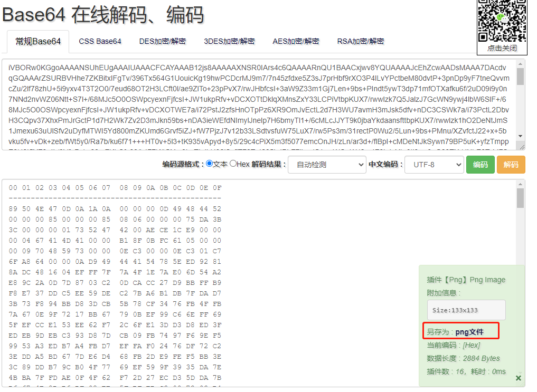Open the AES加密/解密 tab
This screenshot has height=392, width=537.
click(296, 41)
